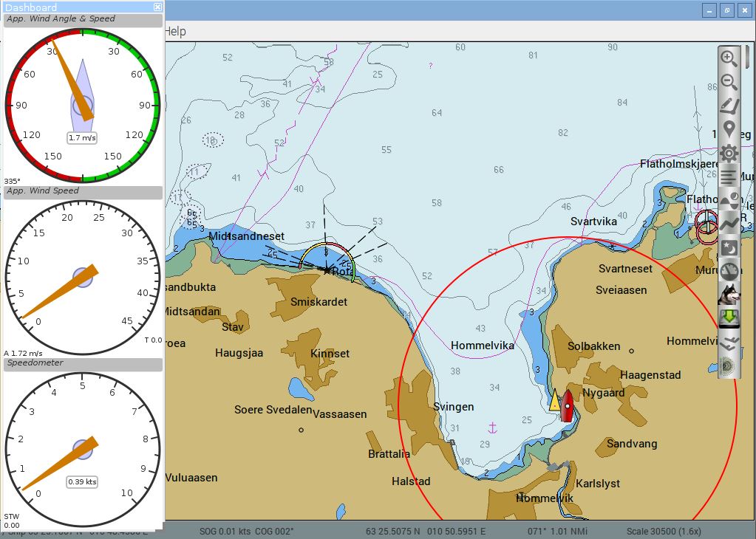This screenshot has height=539, width=756.
Task: Click the App. Wind Speed gauge header
Action: coord(83,192)
